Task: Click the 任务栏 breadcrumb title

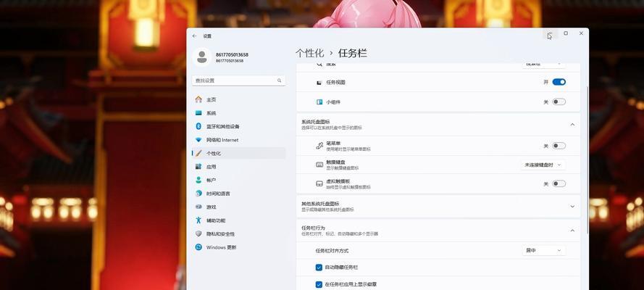Action: (352, 53)
